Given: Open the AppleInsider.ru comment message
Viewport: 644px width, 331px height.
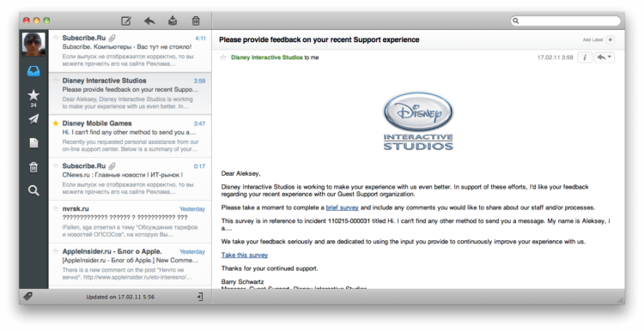Looking at the screenshot, I should coord(131,264).
